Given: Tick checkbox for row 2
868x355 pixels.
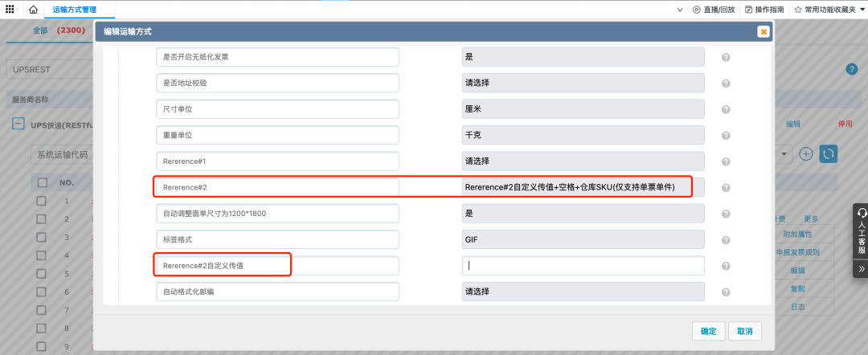Looking at the screenshot, I should [x=42, y=219].
